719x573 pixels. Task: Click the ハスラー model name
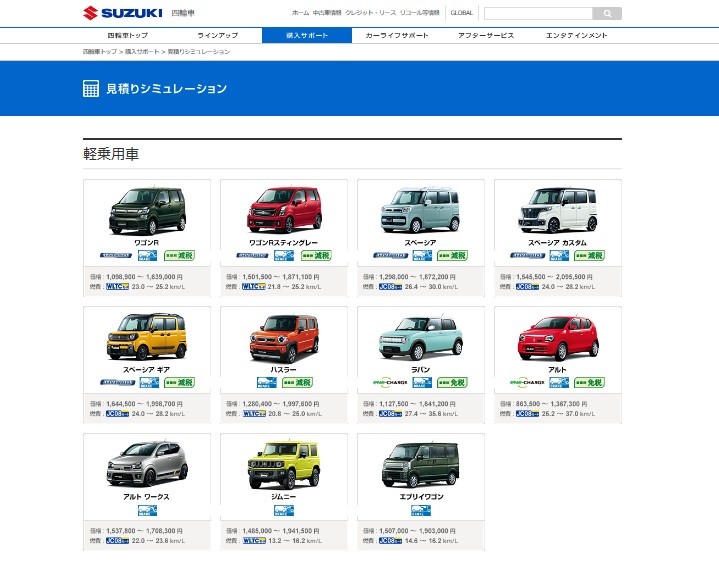[283, 370]
